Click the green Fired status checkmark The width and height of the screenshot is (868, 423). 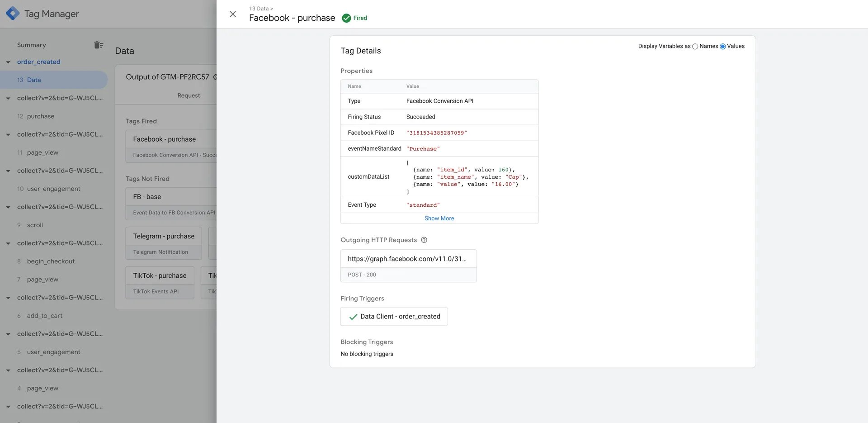pyautogui.click(x=346, y=18)
